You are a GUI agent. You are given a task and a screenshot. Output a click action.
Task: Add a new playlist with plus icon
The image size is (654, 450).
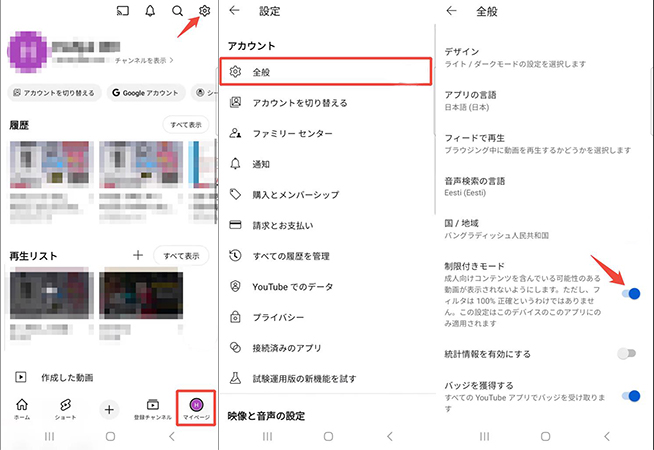[138, 255]
